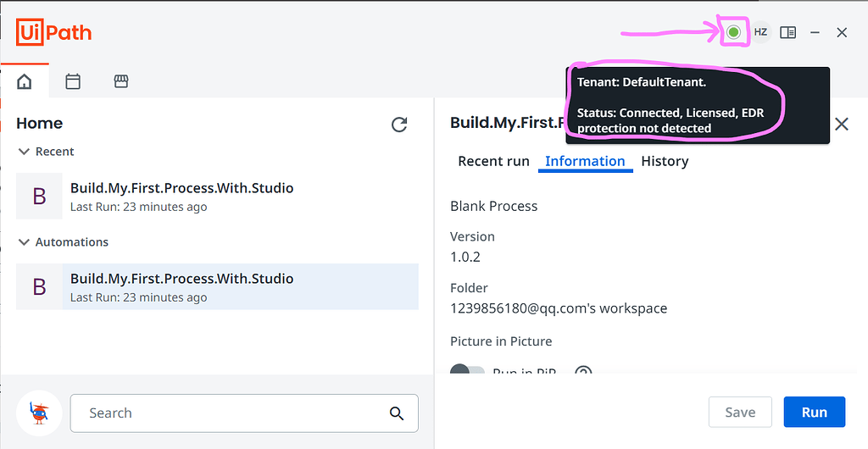Refresh the Home automations list

point(399,125)
